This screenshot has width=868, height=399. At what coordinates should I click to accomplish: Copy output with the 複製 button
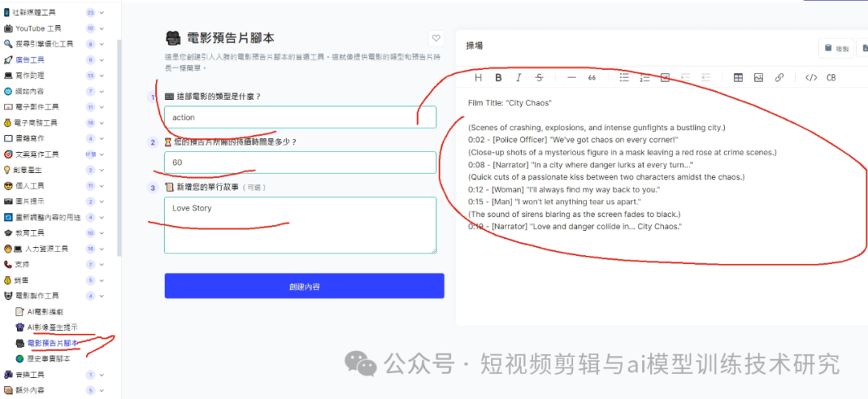837,48
